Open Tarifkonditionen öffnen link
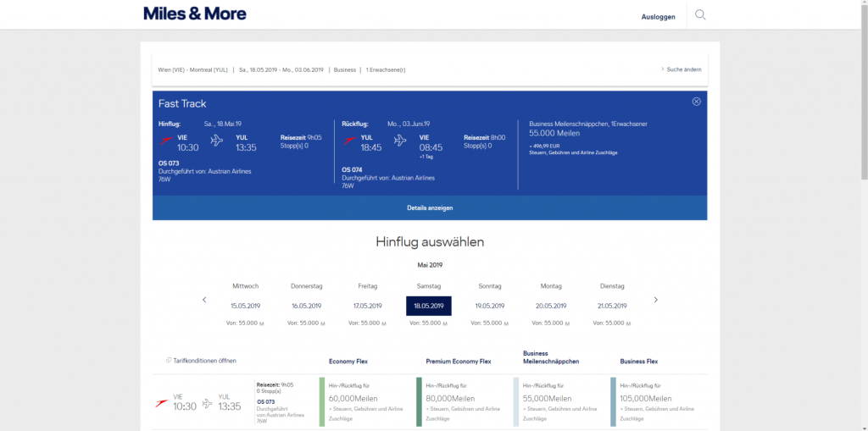The height and width of the screenshot is (431, 868). (x=205, y=361)
